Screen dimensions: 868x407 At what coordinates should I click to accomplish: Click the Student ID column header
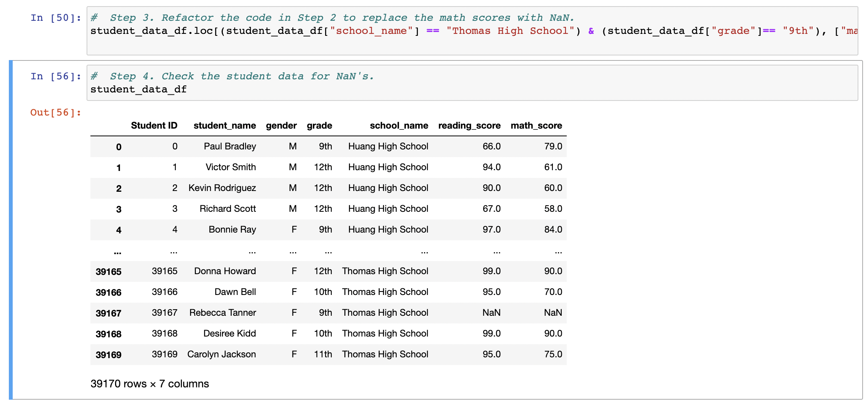click(x=154, y=125)
